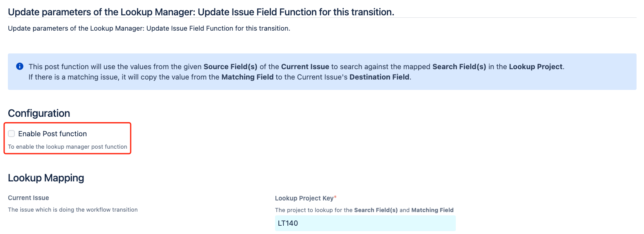Click the subtitle text below the page title

tap(149, 29)
